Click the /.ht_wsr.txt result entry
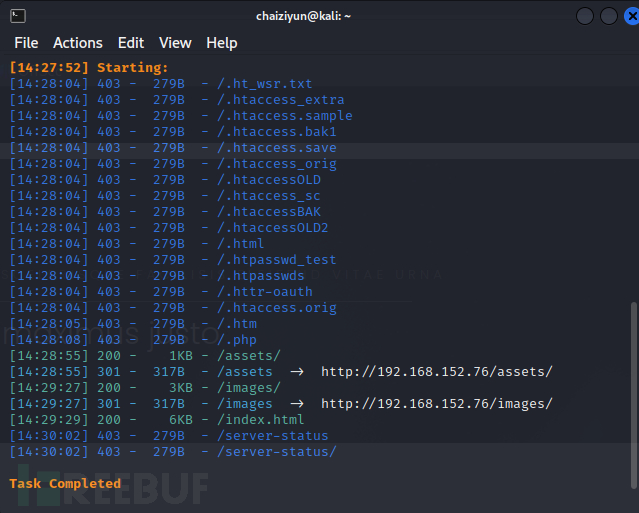639x513 pixels. coord(264,84)
